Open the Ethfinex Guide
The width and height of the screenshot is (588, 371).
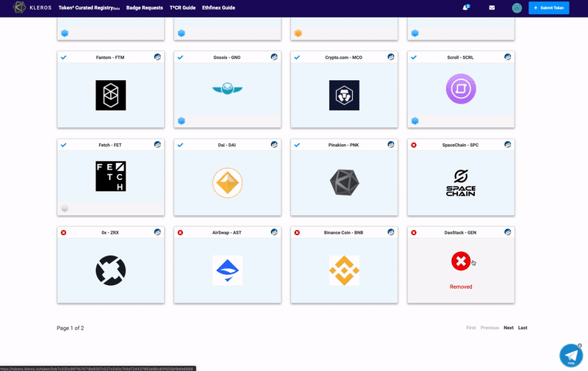click(218, 7)
